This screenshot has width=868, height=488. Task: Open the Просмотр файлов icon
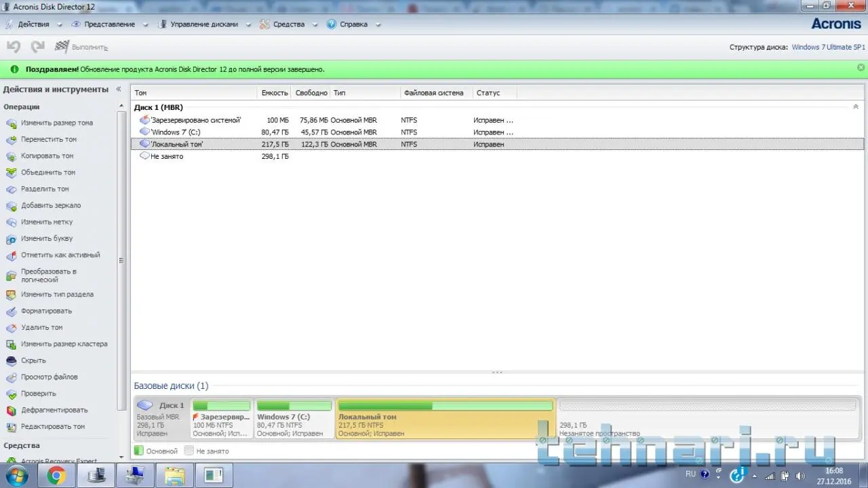11,377
